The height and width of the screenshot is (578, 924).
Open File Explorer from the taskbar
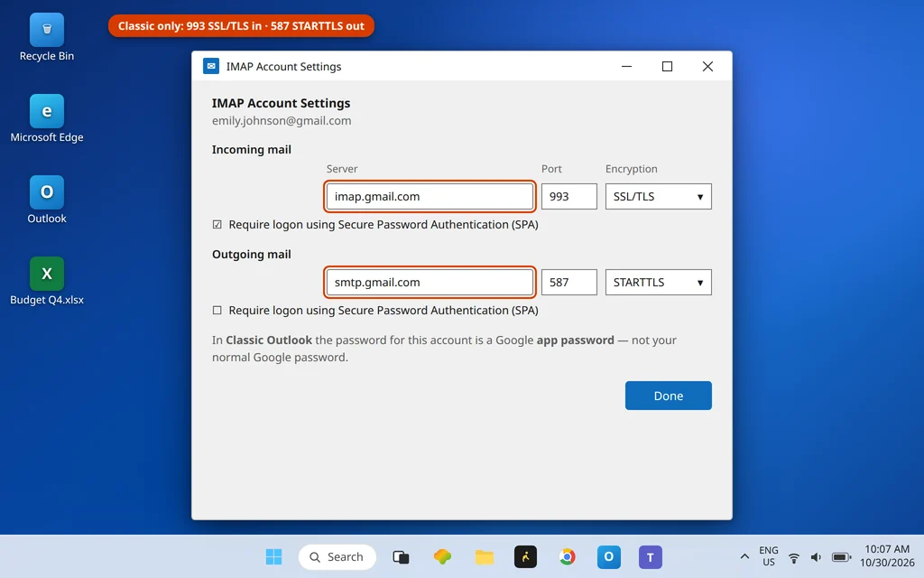[485, 556]
